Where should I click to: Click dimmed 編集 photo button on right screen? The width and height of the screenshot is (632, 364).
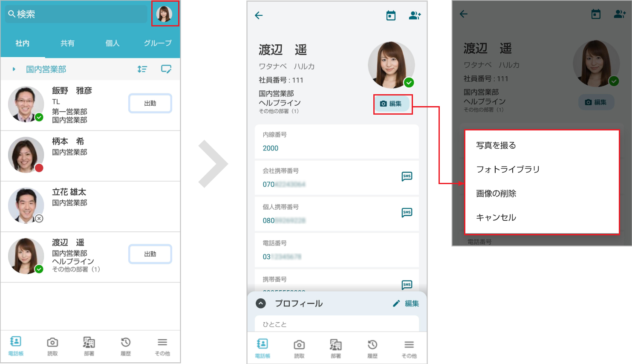click(596, 102)
